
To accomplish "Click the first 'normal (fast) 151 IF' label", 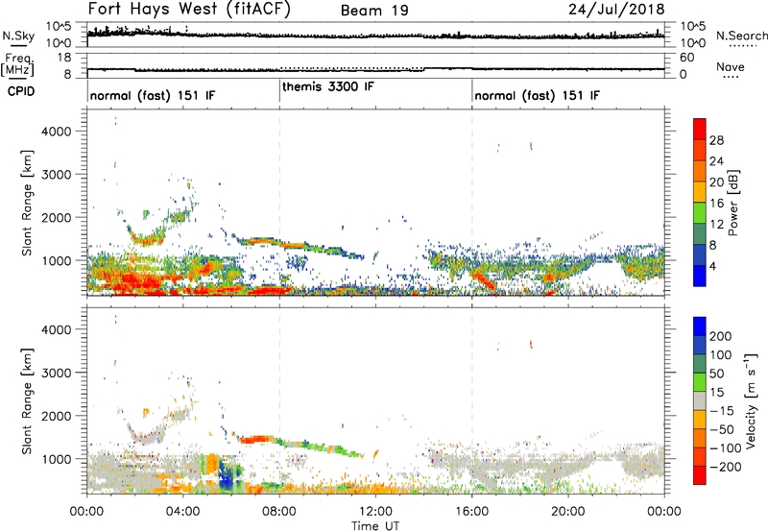I will tap(153, 95).
